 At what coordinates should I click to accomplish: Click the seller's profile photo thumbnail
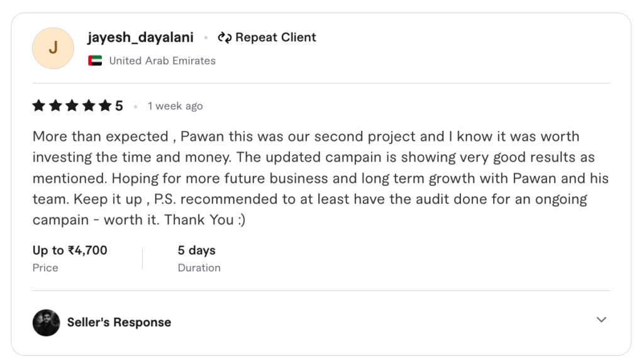click(x=46, y=323)
